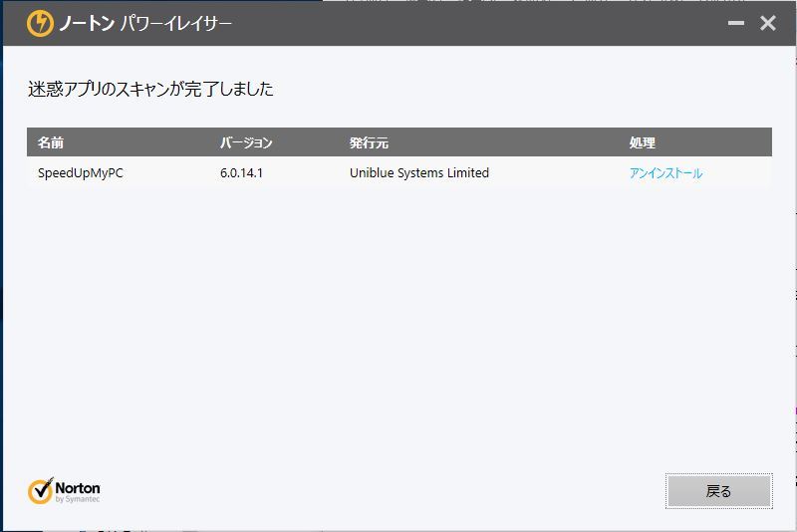This screenshot has width=797, height=532.
Task: Click the ノートン パワーイレイサー title text
Action: pos(145,23)
